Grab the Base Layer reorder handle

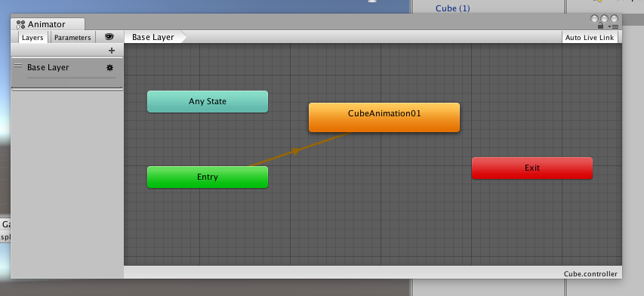[x=18, y=65]
